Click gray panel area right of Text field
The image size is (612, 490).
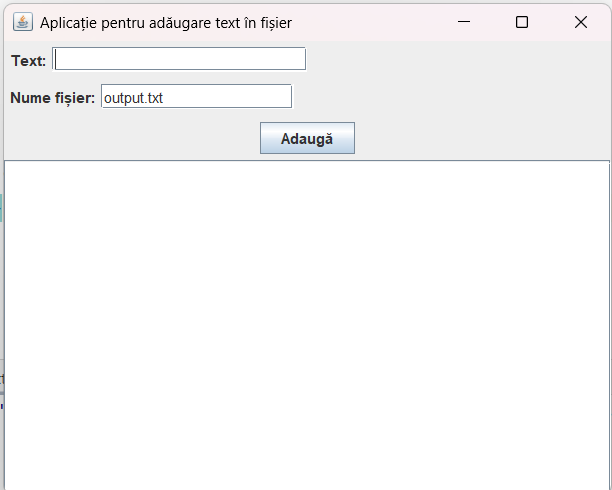[458, 59]
